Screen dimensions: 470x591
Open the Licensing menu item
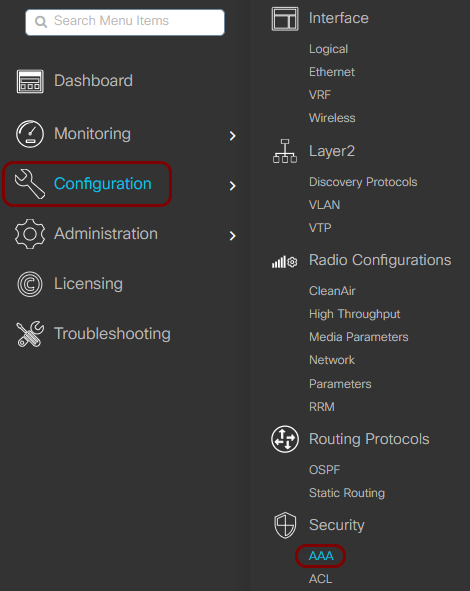click(x=88, y=284)
